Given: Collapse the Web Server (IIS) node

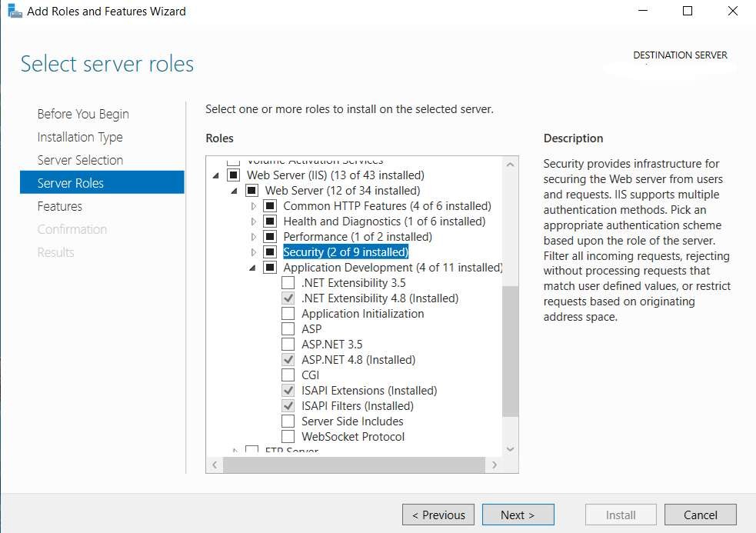Looking at the screenshot, I should click(215, 175).
